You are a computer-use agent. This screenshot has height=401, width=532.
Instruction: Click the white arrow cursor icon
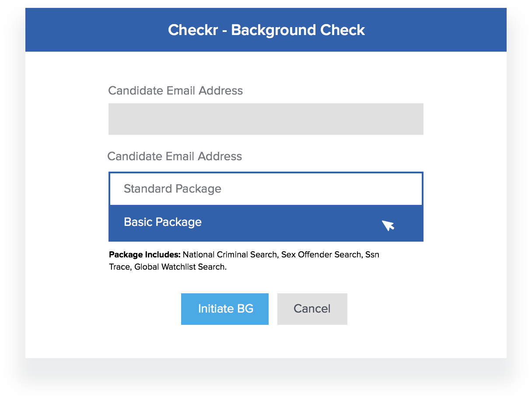[x=388, y=225]
